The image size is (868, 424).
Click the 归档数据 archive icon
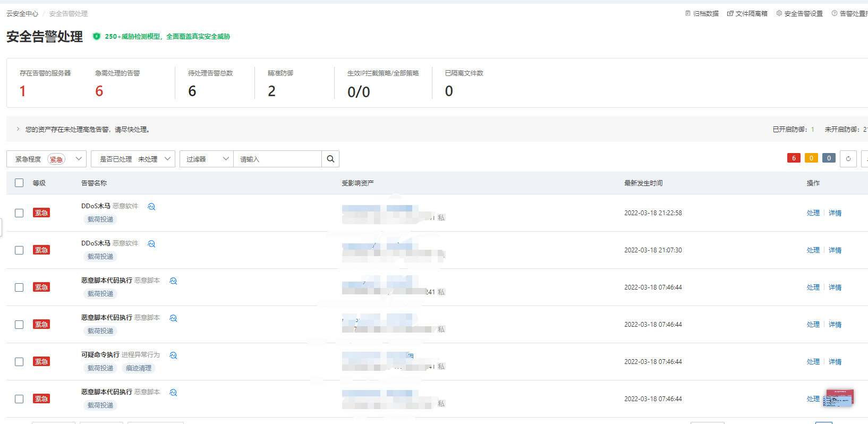click(x=688, y=13)
